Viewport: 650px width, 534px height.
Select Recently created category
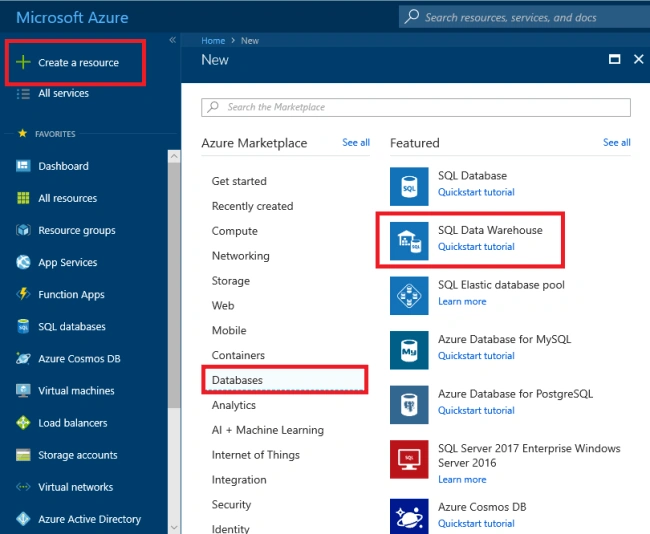tap(252, 206)
